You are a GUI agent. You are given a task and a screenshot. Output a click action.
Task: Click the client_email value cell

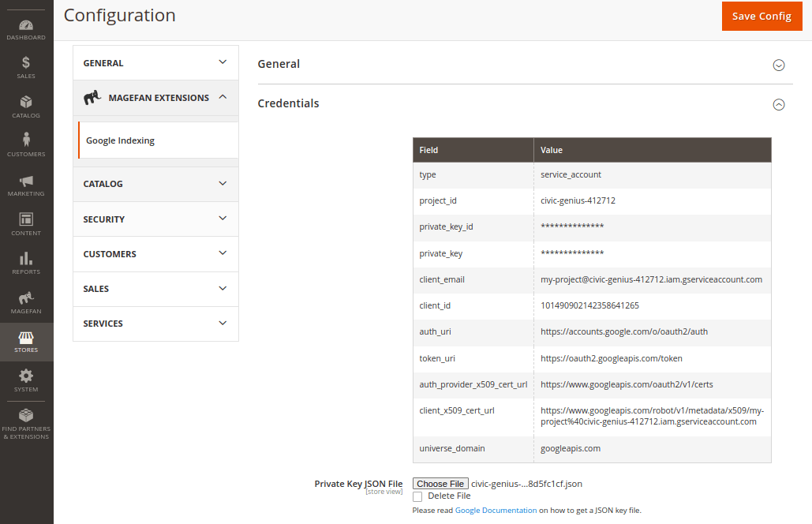pyautogui.click(x=652, y=279)
